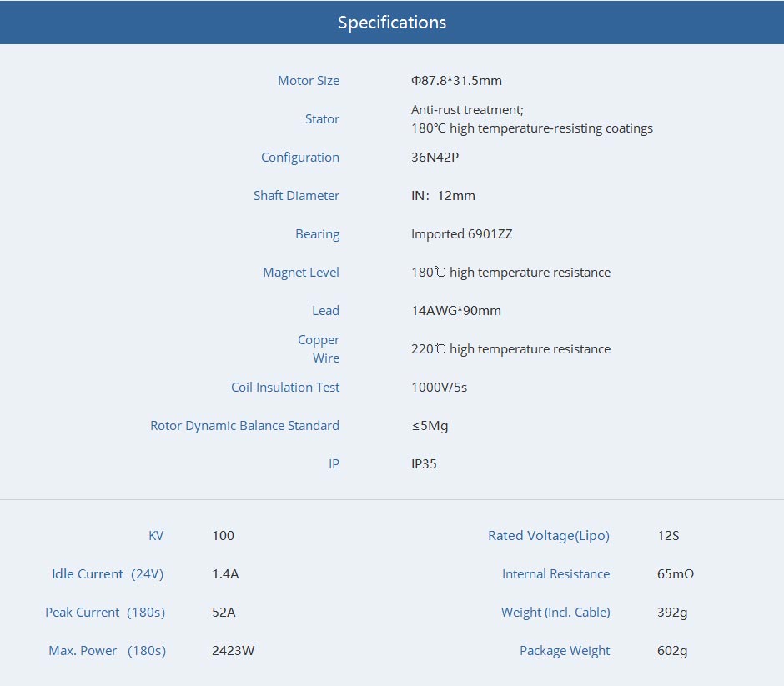784x686 pixels.
Task: Click the 52A value
Action: [x=224, y=613]
